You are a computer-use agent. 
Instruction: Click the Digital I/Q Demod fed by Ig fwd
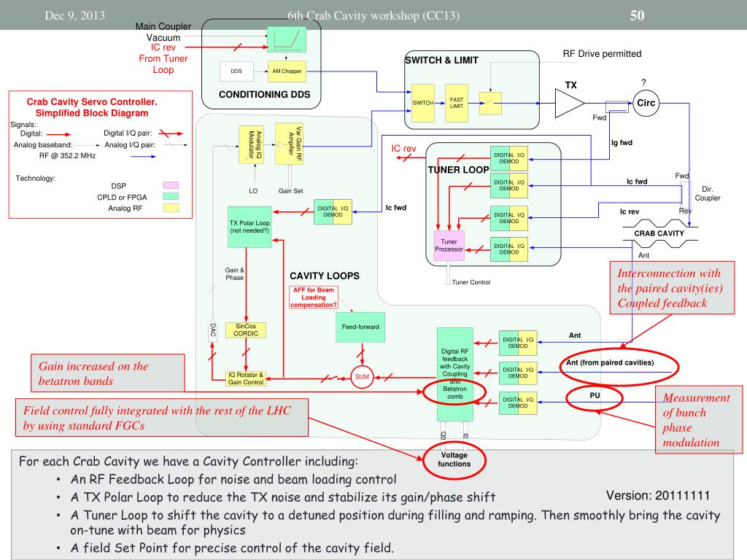[508, 158]
